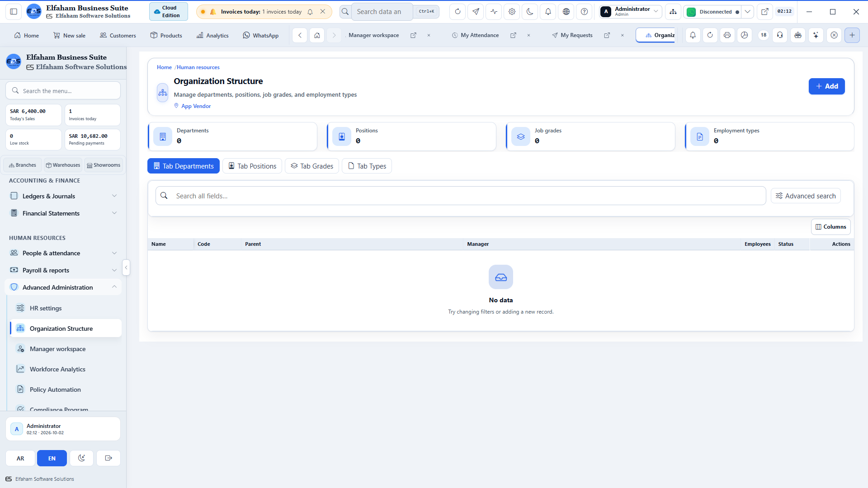This screenshot has height=488, width=868.
Task: Open the headset support icon
Action: (780, 35)
